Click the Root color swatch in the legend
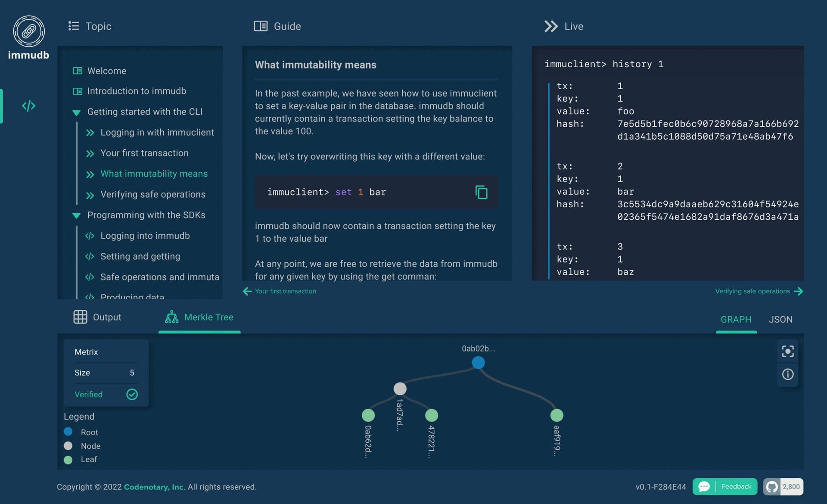Screen dimensions: 827x504 68,432
